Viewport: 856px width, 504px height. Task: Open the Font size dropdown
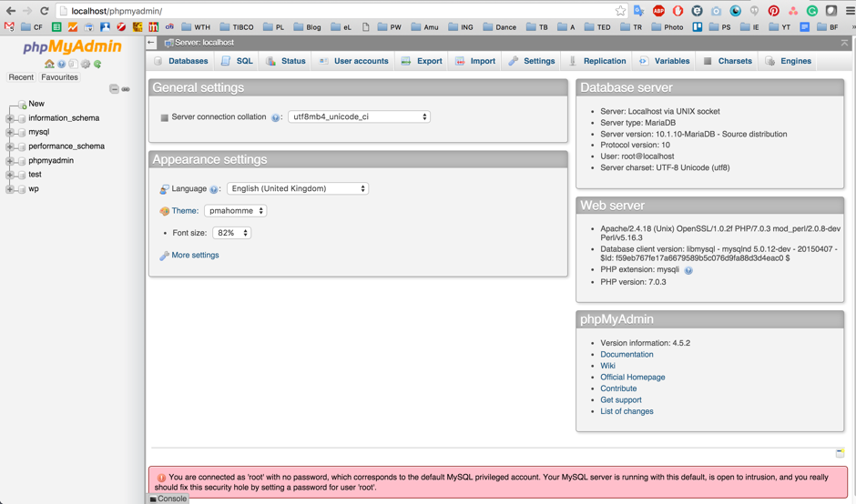(231, 233)
